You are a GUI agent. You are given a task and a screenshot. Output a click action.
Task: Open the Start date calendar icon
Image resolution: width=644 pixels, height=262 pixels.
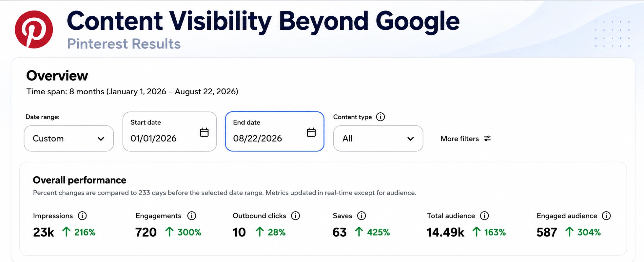pos(204,132)
